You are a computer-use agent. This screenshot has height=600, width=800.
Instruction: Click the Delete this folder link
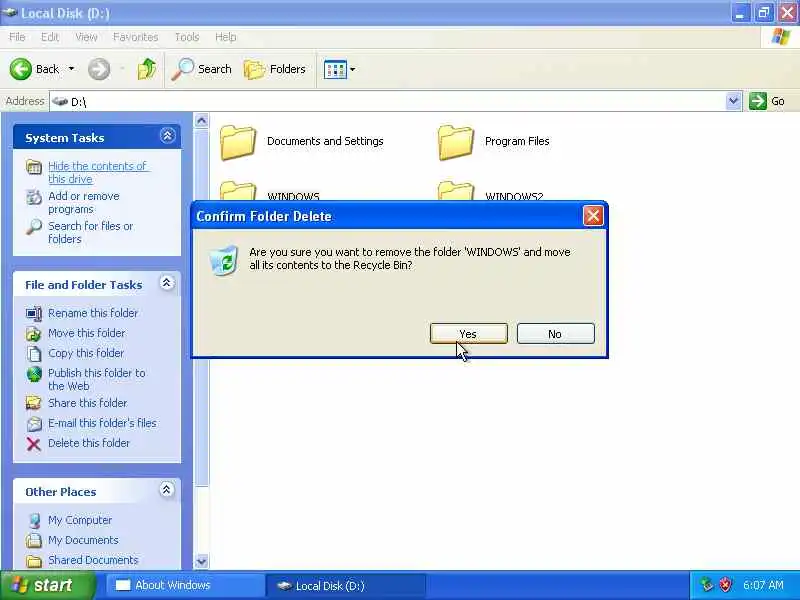pyautogui.click(x=89, y=443)
